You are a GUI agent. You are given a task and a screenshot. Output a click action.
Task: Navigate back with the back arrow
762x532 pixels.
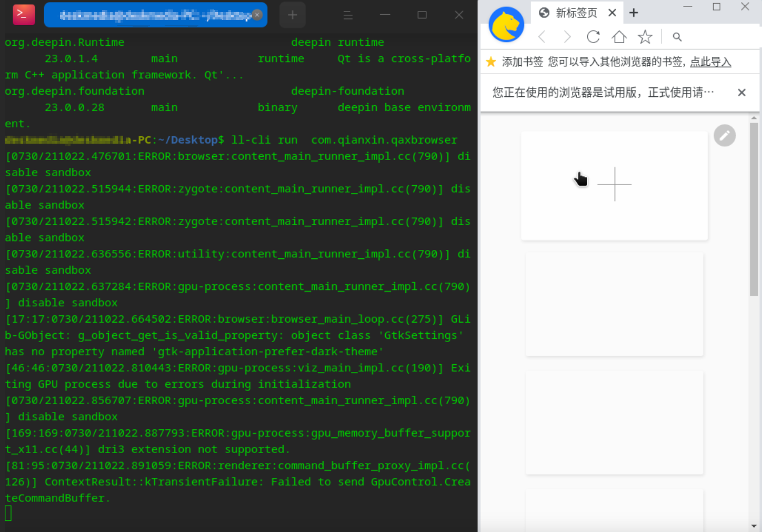coord(542,37)
